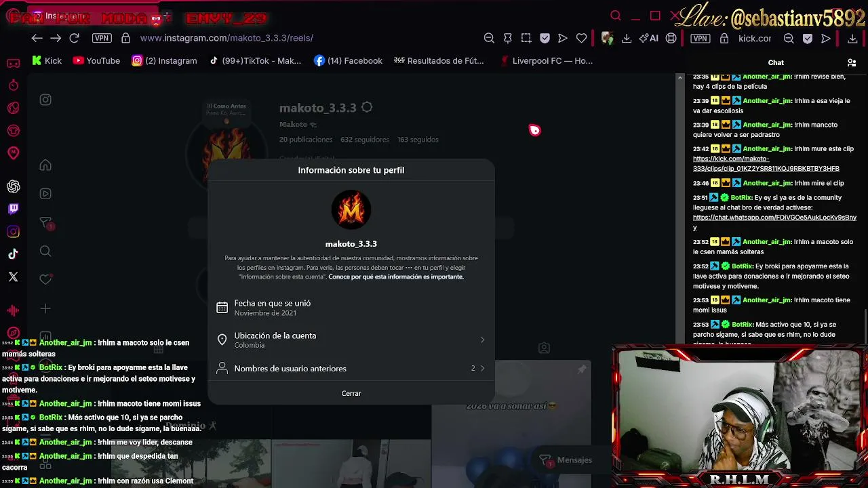
Task: Focus the Instagram address bar URL
Action: [x=226, y=38]
